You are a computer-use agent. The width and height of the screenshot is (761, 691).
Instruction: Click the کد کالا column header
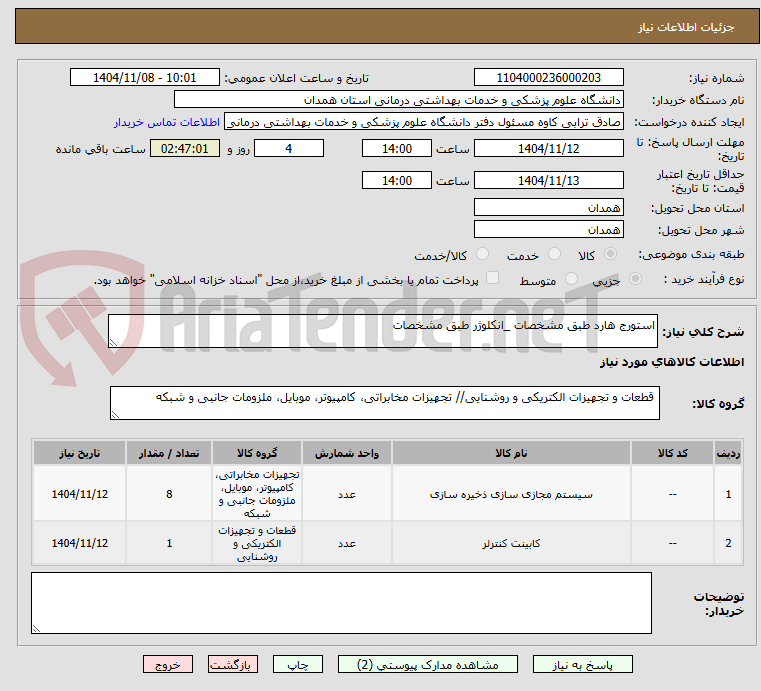point(672,453)
